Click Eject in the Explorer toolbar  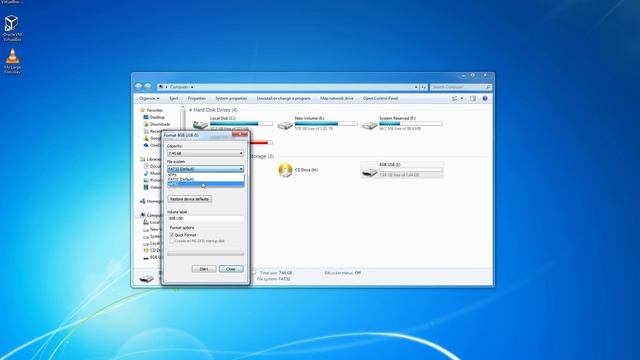pos(173,98)
